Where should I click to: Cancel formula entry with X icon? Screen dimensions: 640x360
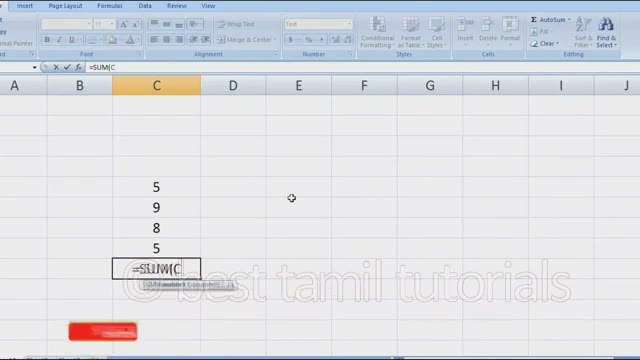click(56, 67)
